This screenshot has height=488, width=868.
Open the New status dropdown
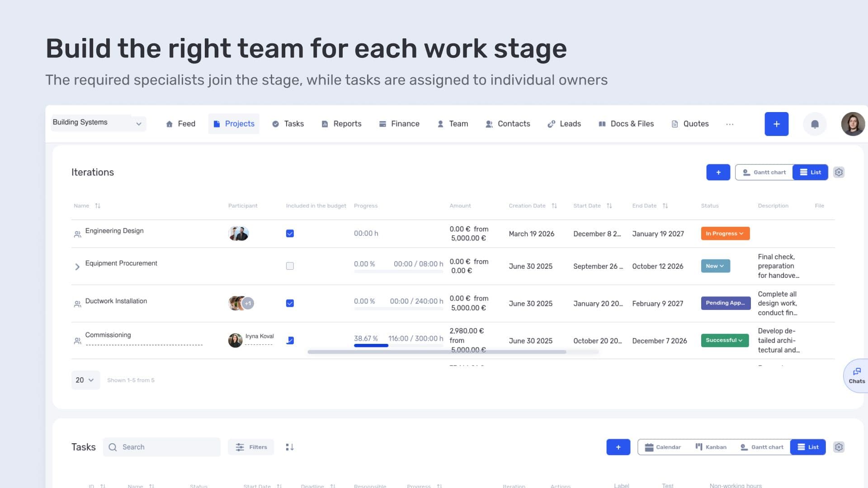coord(715,266)
